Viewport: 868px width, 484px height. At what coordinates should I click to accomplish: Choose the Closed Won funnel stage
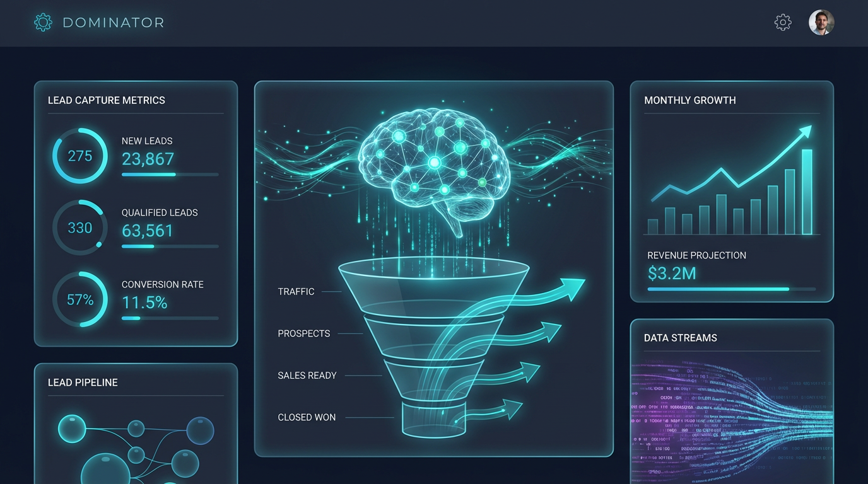pyautogui.click(x=307, y=417)
